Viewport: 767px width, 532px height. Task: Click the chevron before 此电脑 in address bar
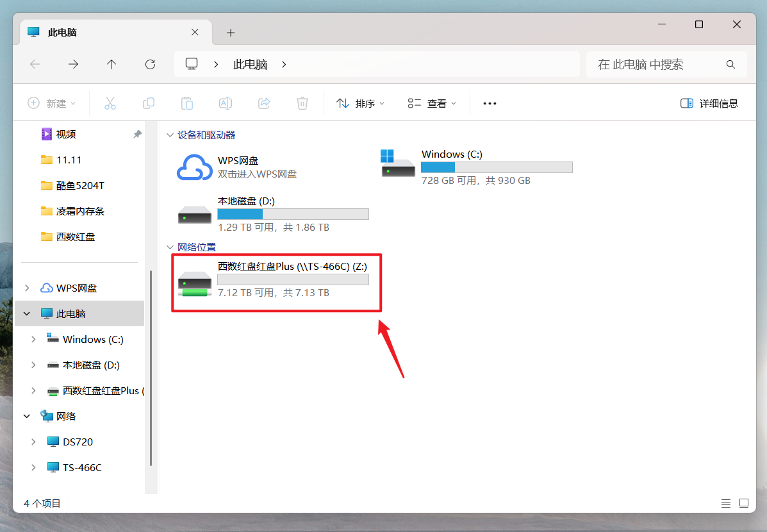pos(216,64)
